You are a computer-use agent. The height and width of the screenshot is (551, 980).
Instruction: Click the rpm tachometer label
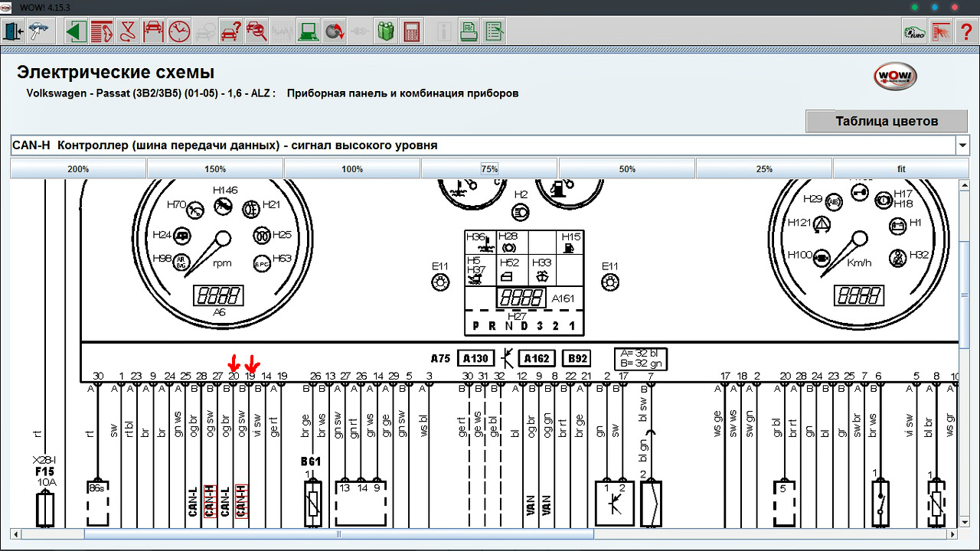click(222, 263)
